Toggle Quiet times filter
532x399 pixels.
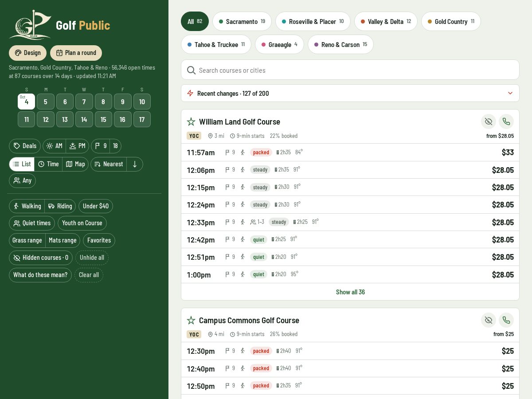click(x=32, y=223)
